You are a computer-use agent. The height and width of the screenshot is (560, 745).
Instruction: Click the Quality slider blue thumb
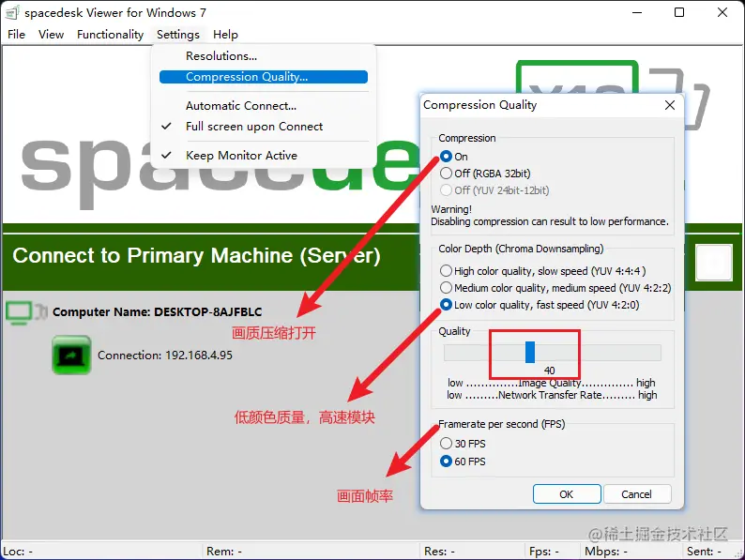[530, 353]
